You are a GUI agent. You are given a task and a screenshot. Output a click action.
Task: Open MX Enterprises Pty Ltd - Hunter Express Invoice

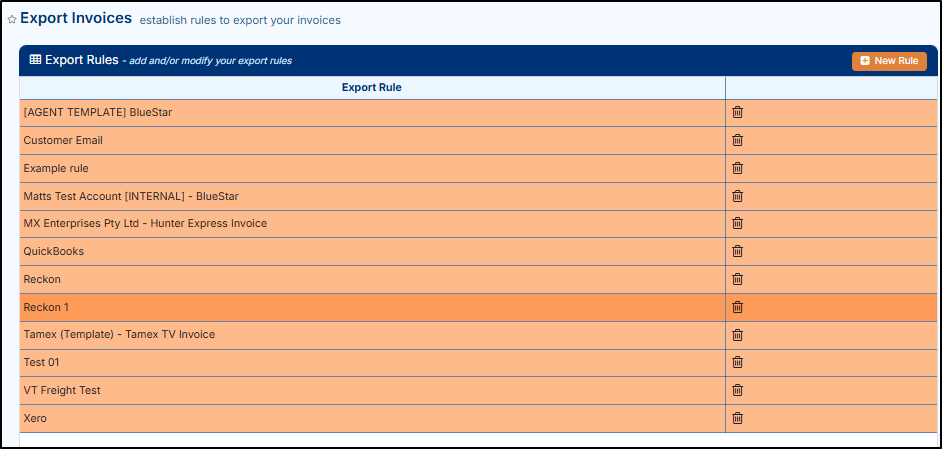(x=145, y=224)
